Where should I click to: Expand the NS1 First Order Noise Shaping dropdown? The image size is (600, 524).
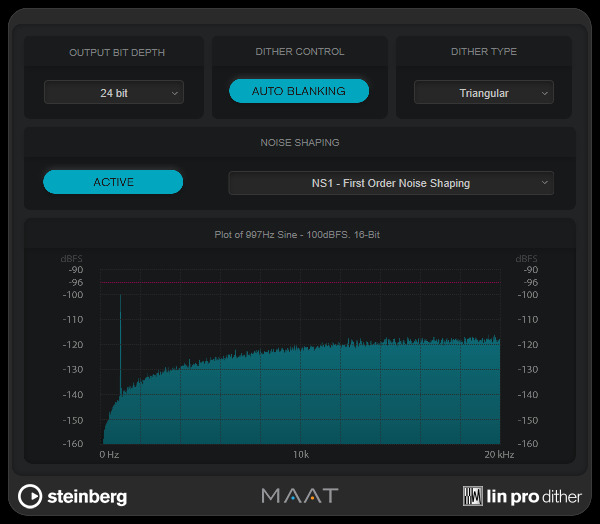click(390, 183)
